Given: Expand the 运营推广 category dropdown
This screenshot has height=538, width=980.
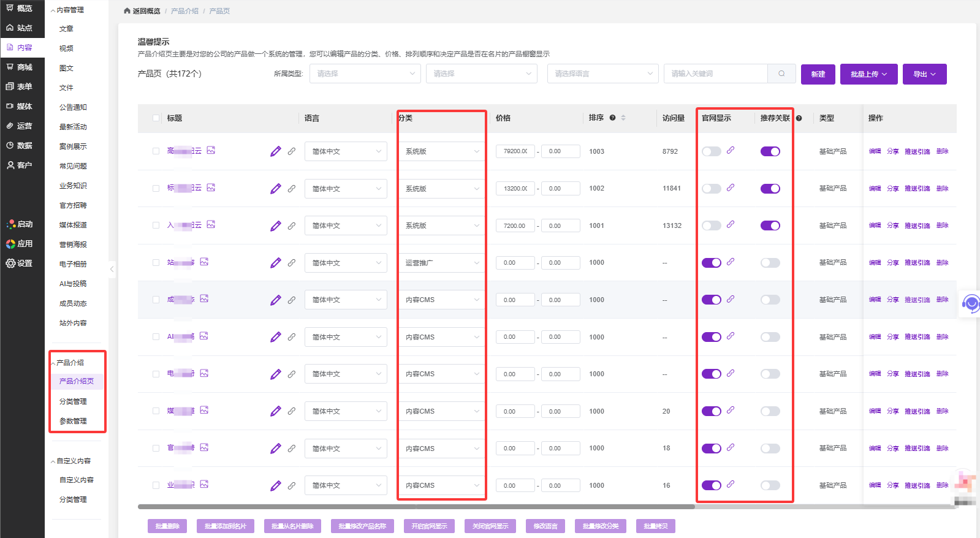Looking at the screenshot, I should pos(441,263).
